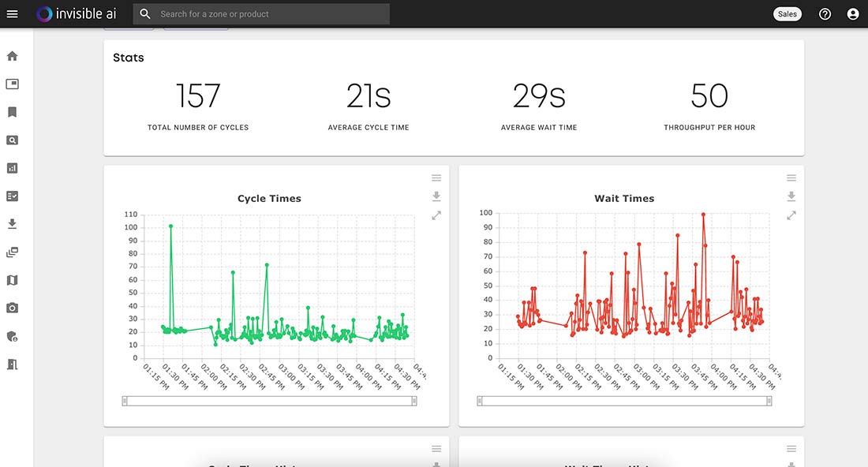Click TOTAL NUMBER OF CYCLES label

(x=197, y=127)
